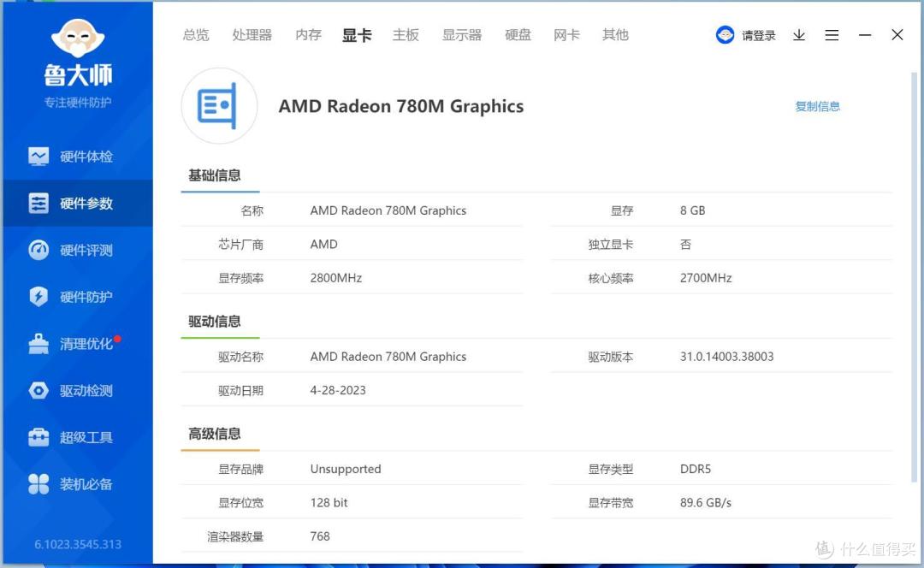
Task: Click the vertical scrollbar on right
Action: [x=914, y=277]
